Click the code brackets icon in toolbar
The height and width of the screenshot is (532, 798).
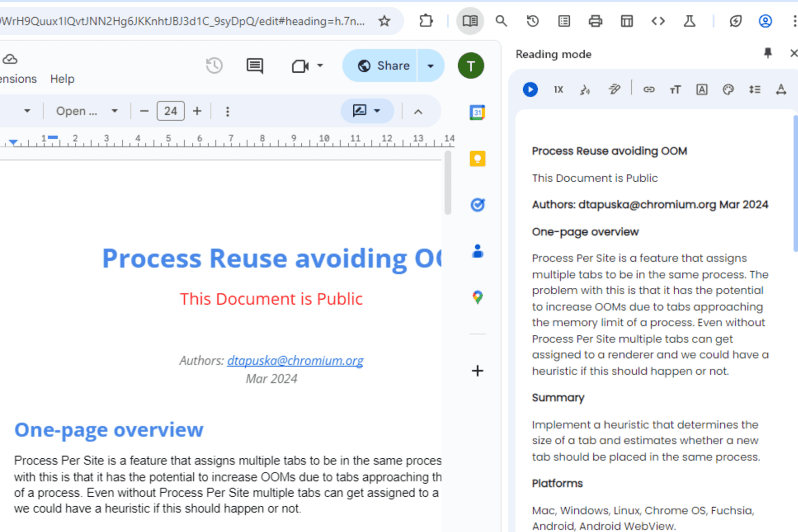658,21
